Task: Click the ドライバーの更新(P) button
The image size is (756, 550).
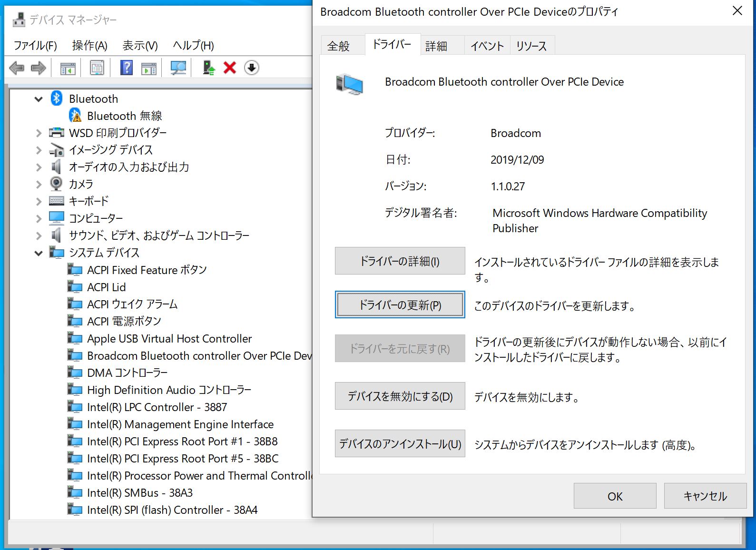Action: 400,304
